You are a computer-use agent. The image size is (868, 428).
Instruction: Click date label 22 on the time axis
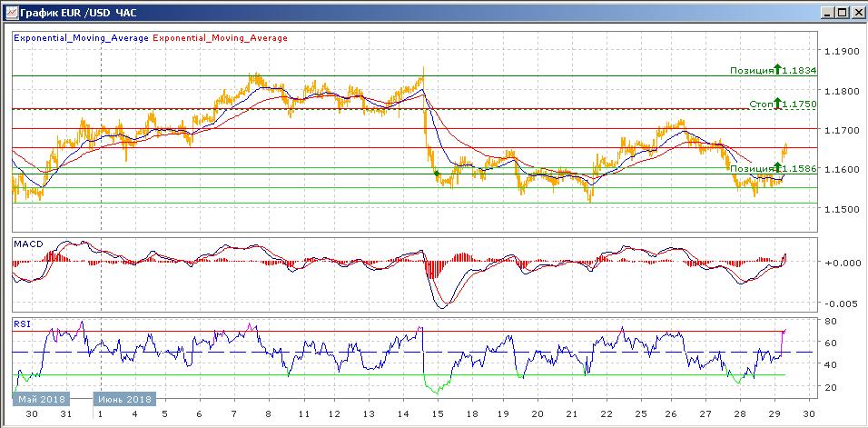click(607, 413)
